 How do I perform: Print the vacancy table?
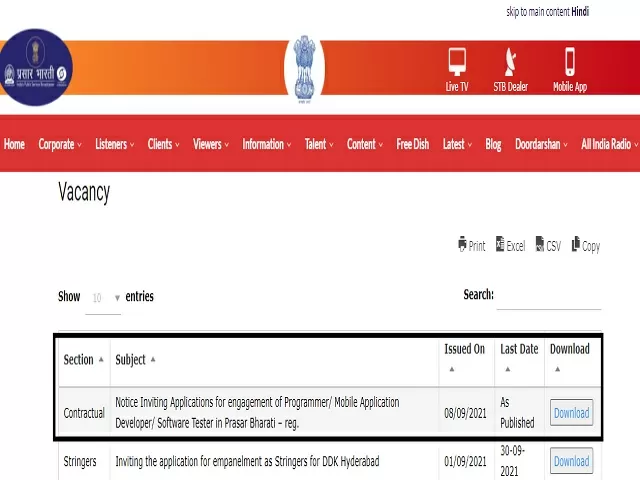[x=471, y=245]
